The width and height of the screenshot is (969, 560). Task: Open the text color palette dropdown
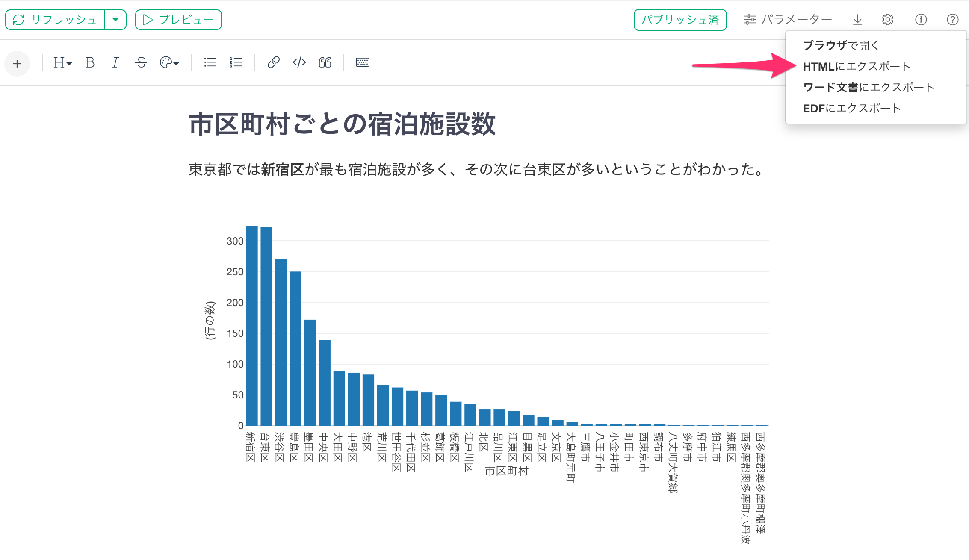[169, 63]
